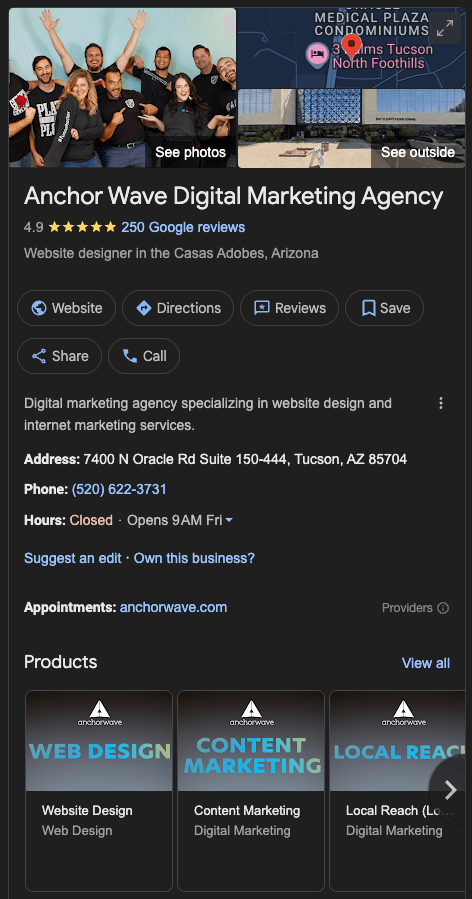Open anchorwave.com appointments link
The width and height of the screenshot is (472, 899).
(173, 607)
